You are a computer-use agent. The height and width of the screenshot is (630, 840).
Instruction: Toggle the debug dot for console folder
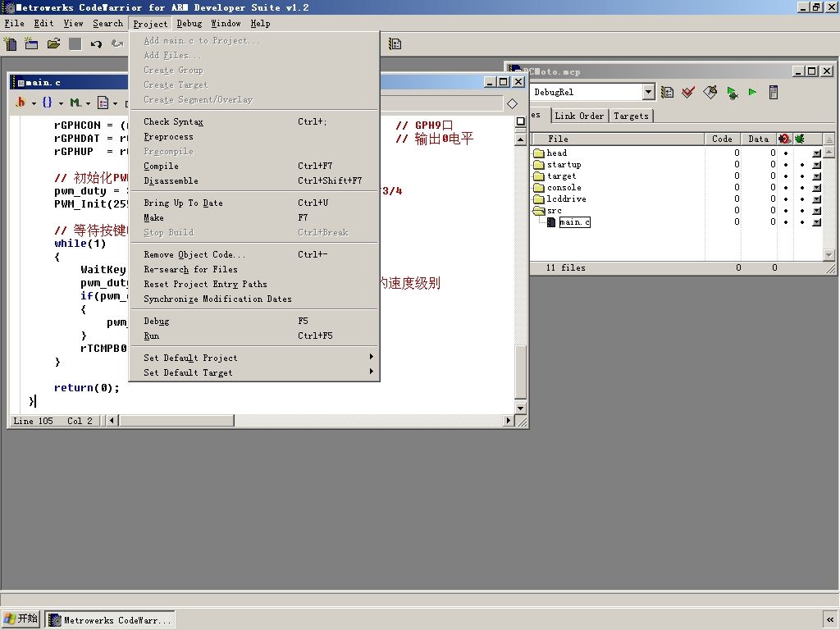pos(802,188)
